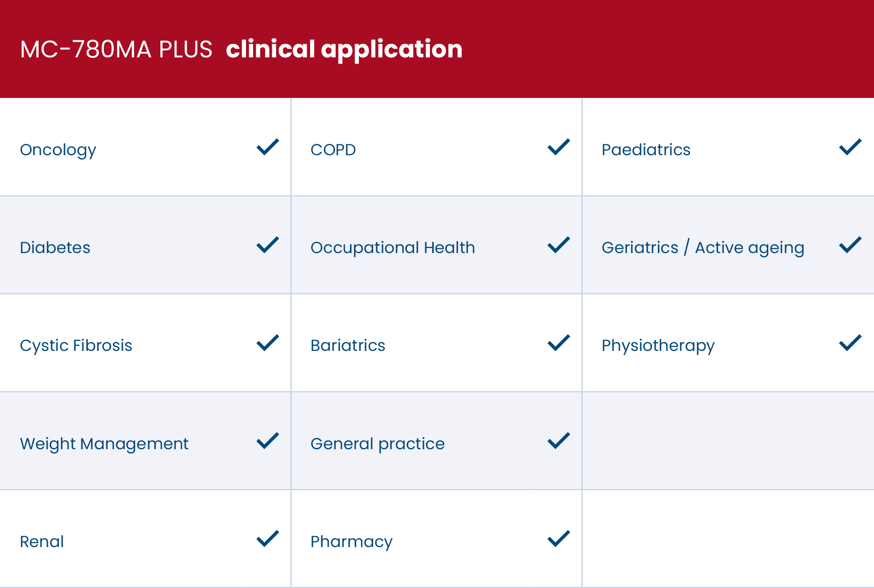Click the Physiotherapy checkmark
The image size is (874, 588).
(850, 343)
